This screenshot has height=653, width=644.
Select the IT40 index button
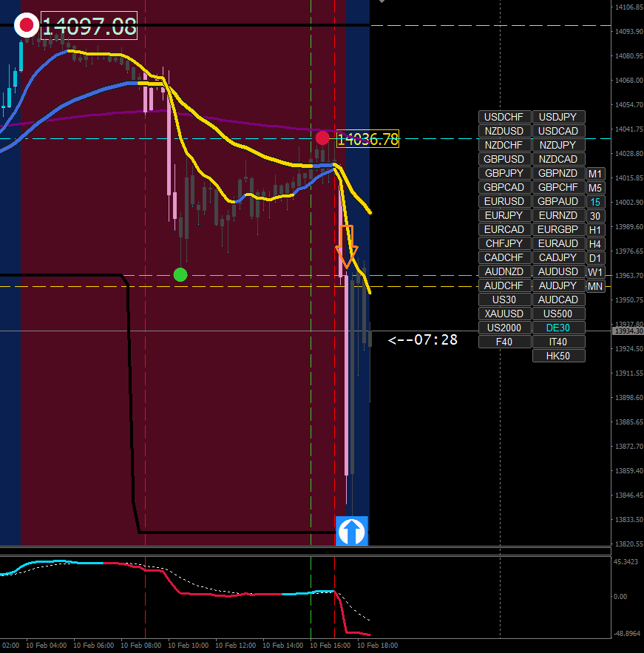click(x=559, y=342)
